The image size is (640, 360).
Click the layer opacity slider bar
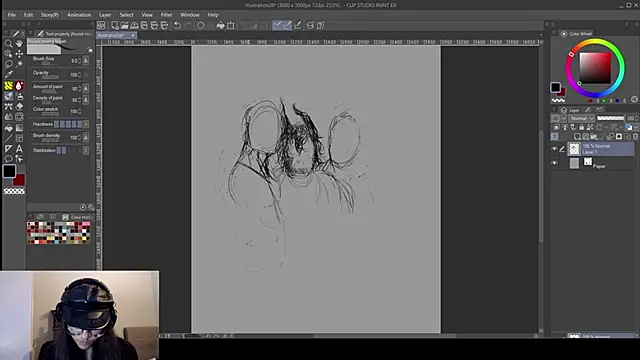point(611,118)
